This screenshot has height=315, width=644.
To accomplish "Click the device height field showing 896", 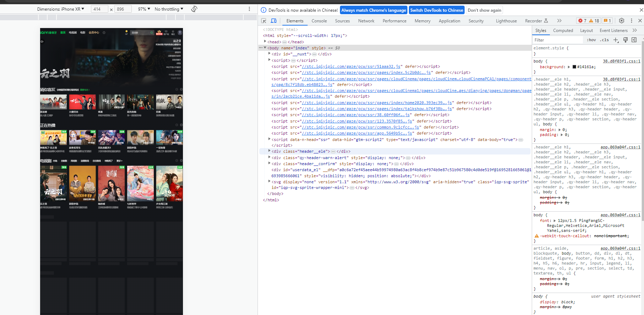I will coord(123,9).
